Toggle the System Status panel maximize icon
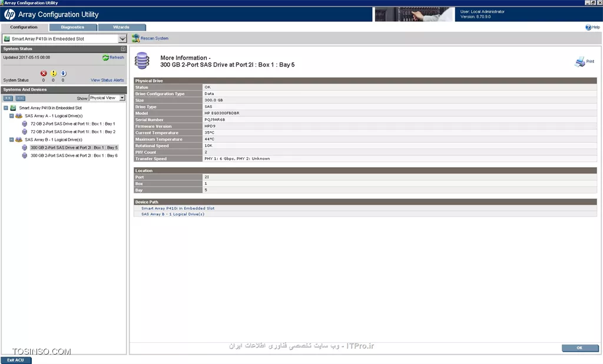The height and width of the screenshot is (364, 603). [x=123, y=49]
